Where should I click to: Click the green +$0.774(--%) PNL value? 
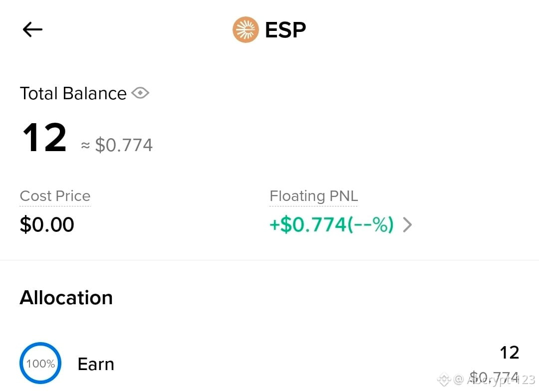(331, 225)
